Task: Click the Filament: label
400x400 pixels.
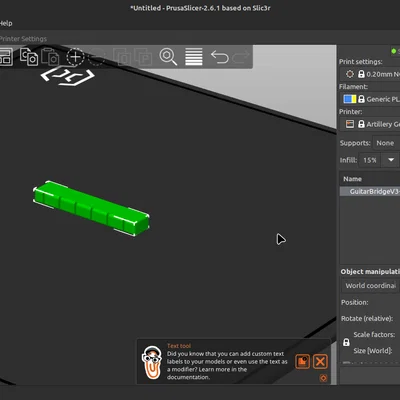Action: click(353, 87)
